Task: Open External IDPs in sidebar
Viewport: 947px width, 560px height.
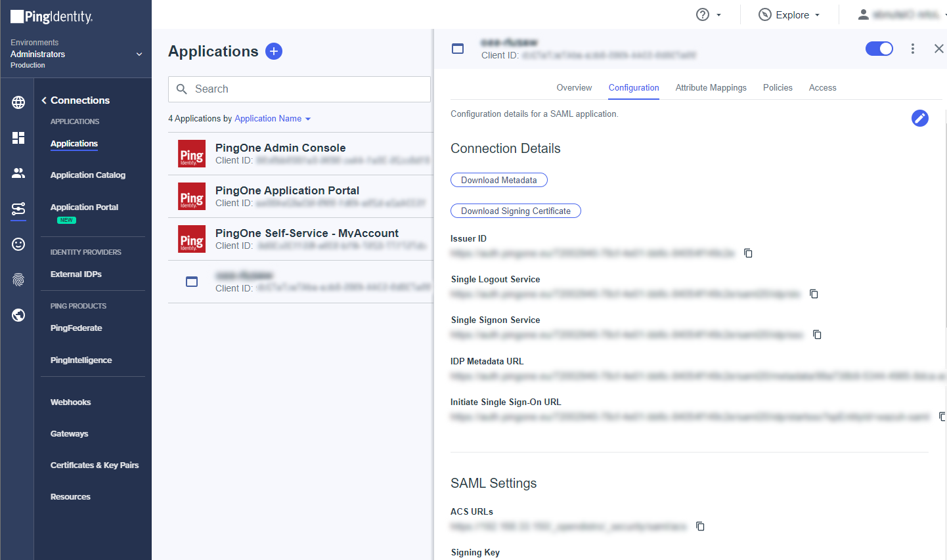Action: tap(76, 274)
